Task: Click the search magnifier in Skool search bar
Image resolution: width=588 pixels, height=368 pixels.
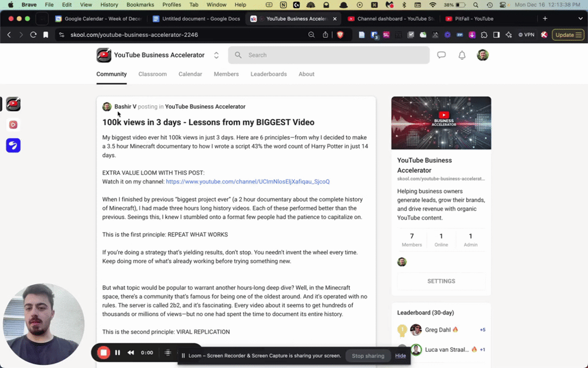Action: pos(238,55)
